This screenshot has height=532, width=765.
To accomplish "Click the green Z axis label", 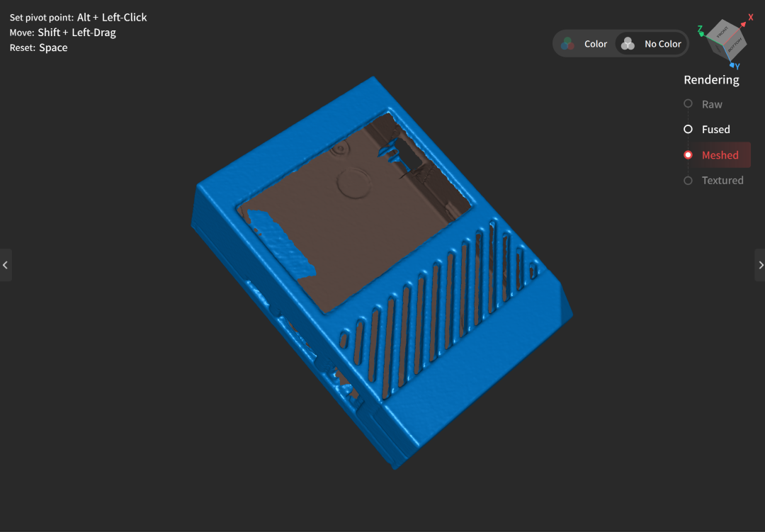I will point(700,29).
